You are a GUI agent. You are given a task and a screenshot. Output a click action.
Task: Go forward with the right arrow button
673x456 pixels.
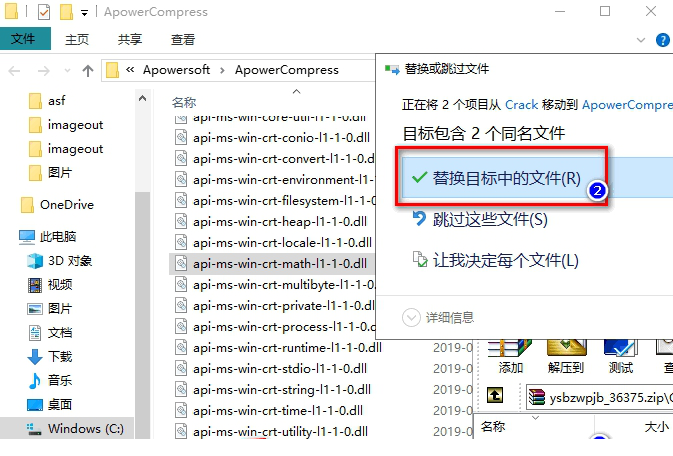(x=43, y=70)
